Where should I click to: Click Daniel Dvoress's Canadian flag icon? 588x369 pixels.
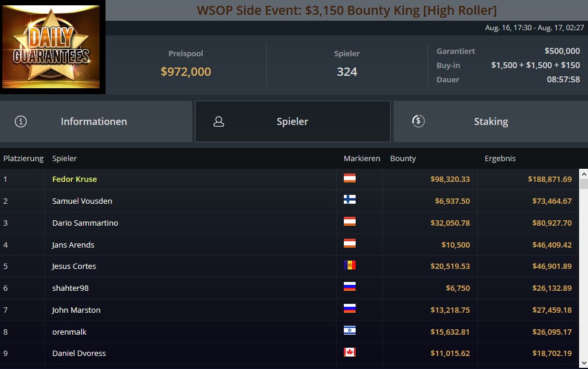[350, 352]
